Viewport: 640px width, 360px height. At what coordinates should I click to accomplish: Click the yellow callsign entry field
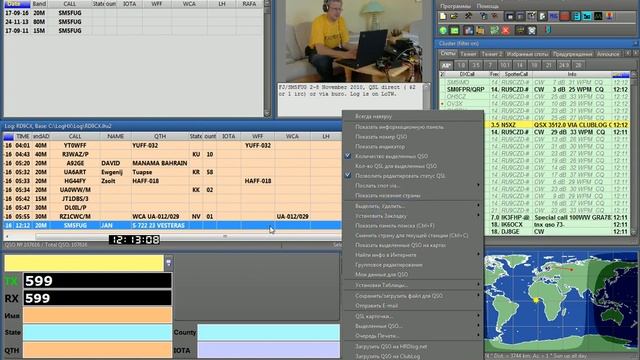click(84, 263)
